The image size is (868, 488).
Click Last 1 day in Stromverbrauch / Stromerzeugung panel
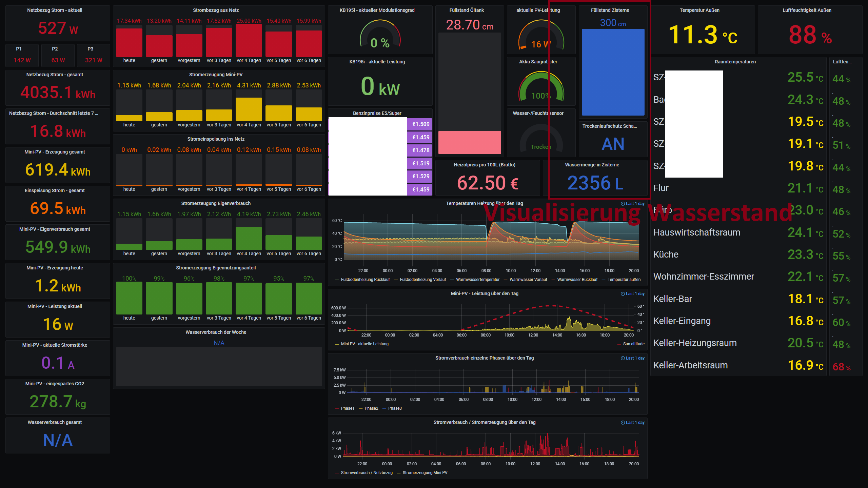click(x=635, y=423)
